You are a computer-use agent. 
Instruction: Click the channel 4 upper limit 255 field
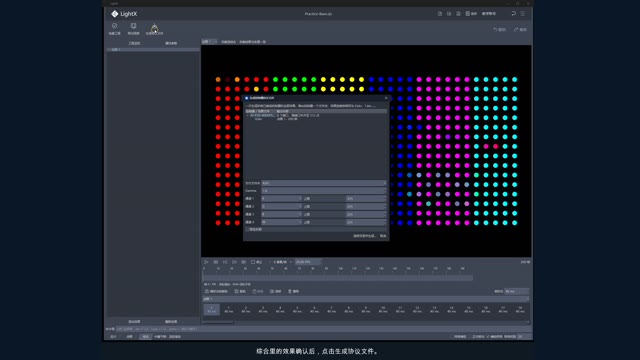366,222
